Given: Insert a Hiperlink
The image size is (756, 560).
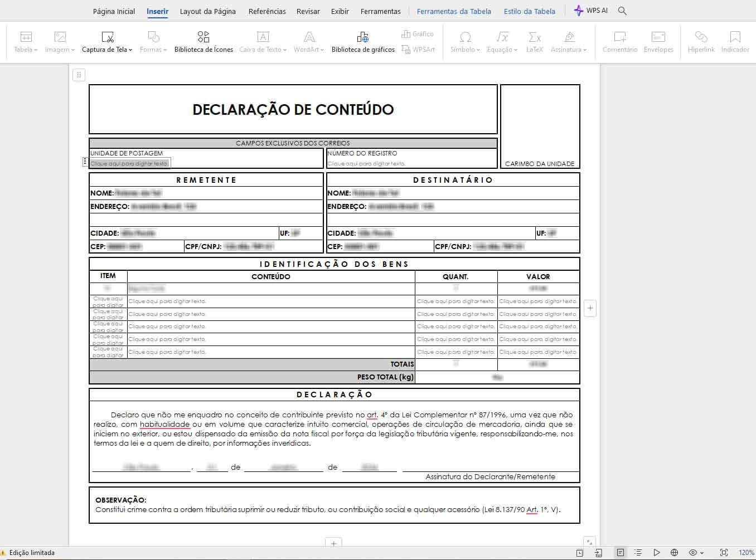Looking at the screenshot, I should click(701, 42).
